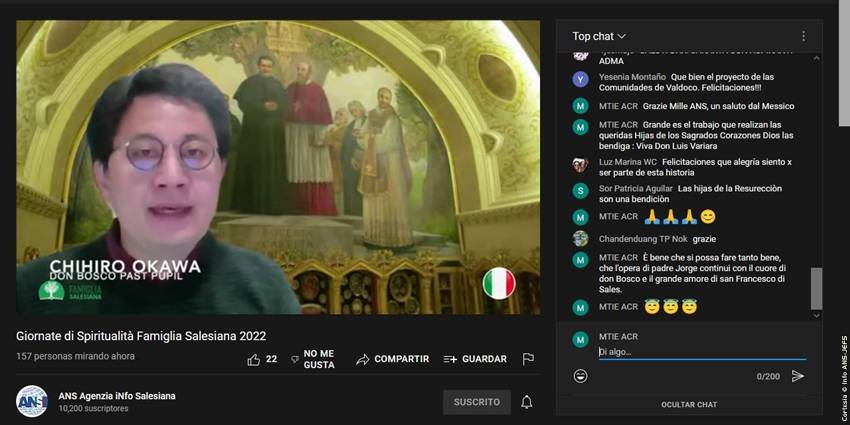850x425 pixels.
Task: Click MTIE ACR avatar beside 'Grazie Mille ANS'
Action: coord(581,106)
